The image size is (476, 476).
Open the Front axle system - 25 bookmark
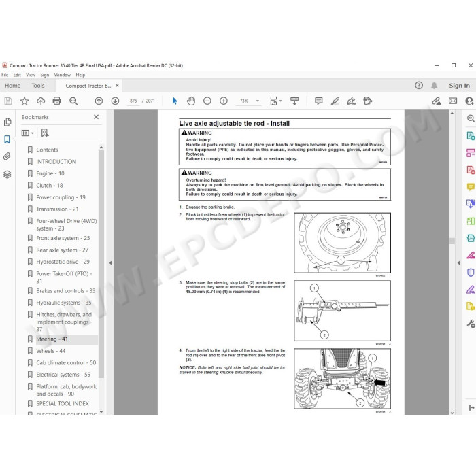click(x=63, y=238)
